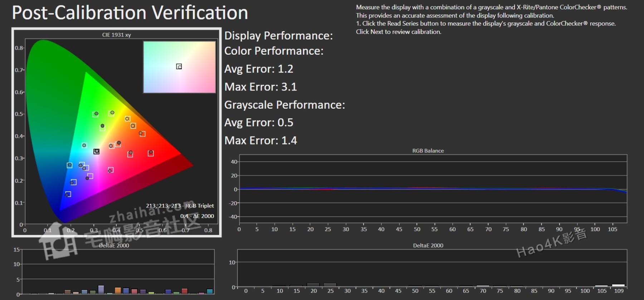Click the DeltaE 2000 title above the grayscale bars
Screen dimensions: 644x300
point(428,245)
